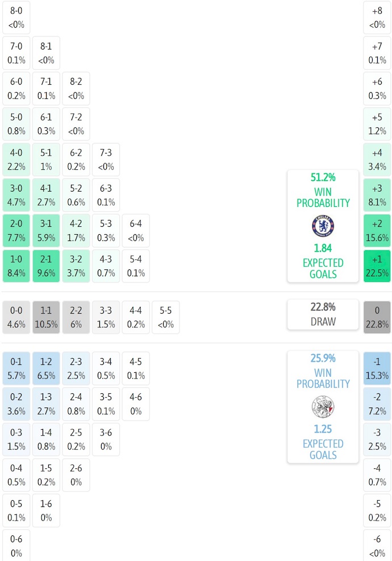This screenshot has height=561, width=392.
Task: Click the 22.8% DRAW summary box
Action: pyautogui.click(x=323, y=314)
